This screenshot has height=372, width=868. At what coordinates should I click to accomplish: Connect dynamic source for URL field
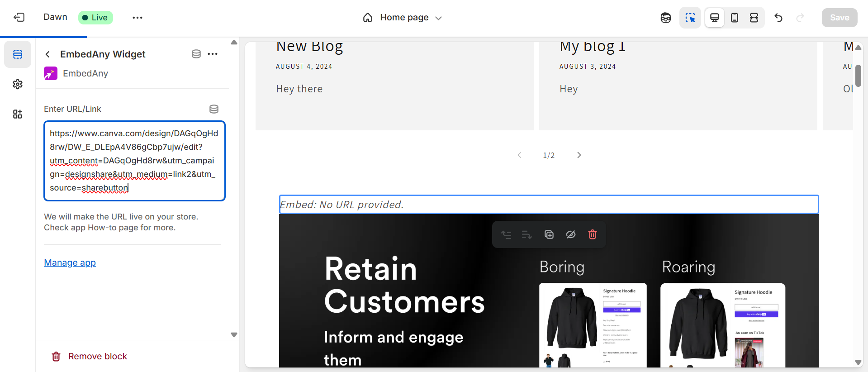[214, 109]
